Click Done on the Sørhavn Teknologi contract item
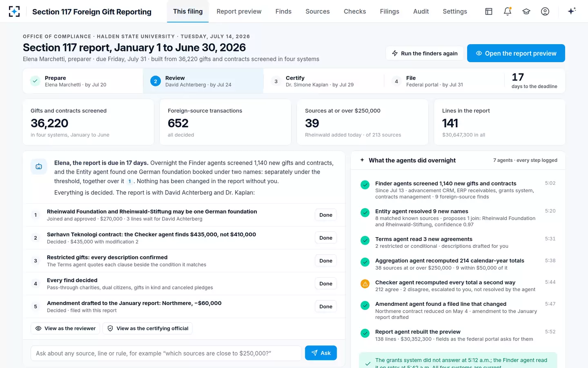The image size is (588, 368). 326,238
